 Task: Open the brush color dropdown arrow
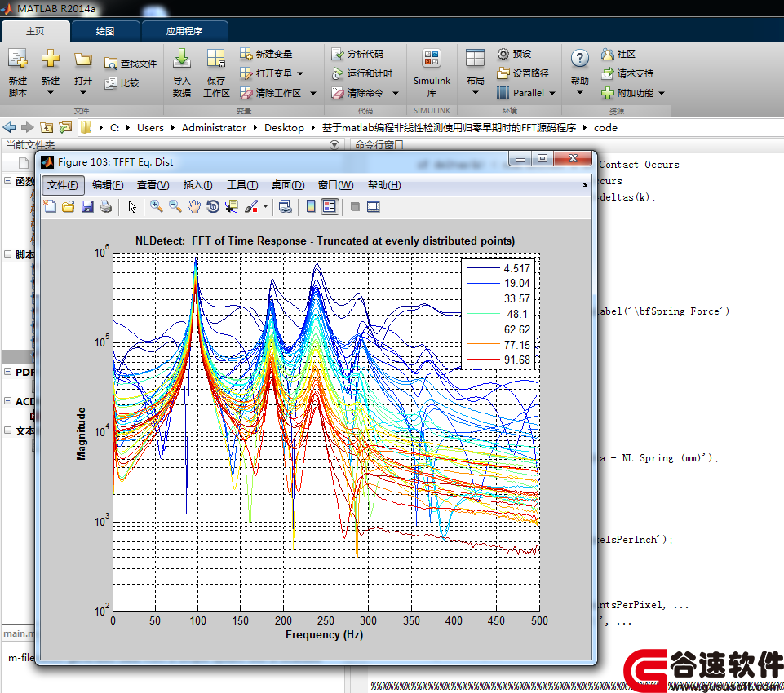click(265, 206)
